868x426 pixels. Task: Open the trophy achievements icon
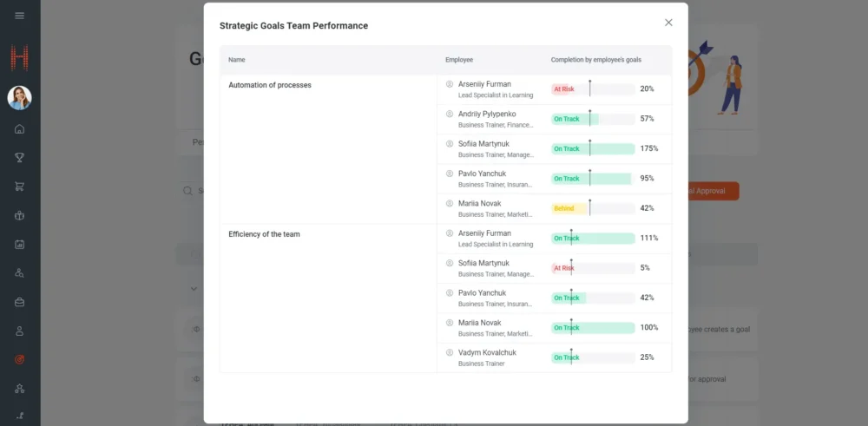pyautogui.click(x=19, y=158)
